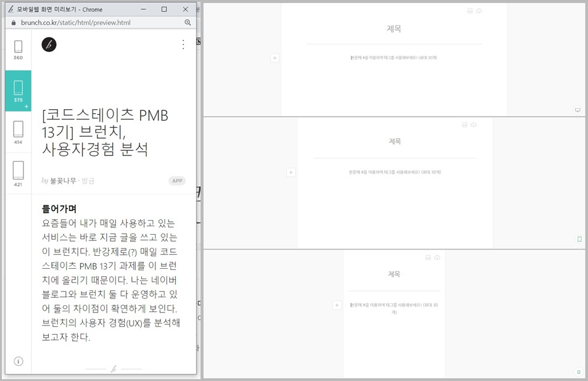This screenshot has width=588, height=381.
Task: Click the APP badge next to the author
Action: point(177,181)
